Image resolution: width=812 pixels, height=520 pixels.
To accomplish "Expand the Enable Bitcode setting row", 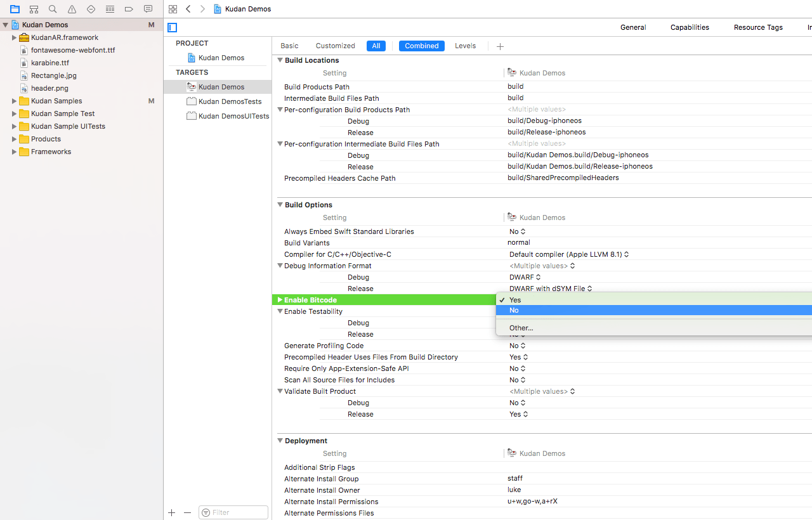I will (280, 299).
